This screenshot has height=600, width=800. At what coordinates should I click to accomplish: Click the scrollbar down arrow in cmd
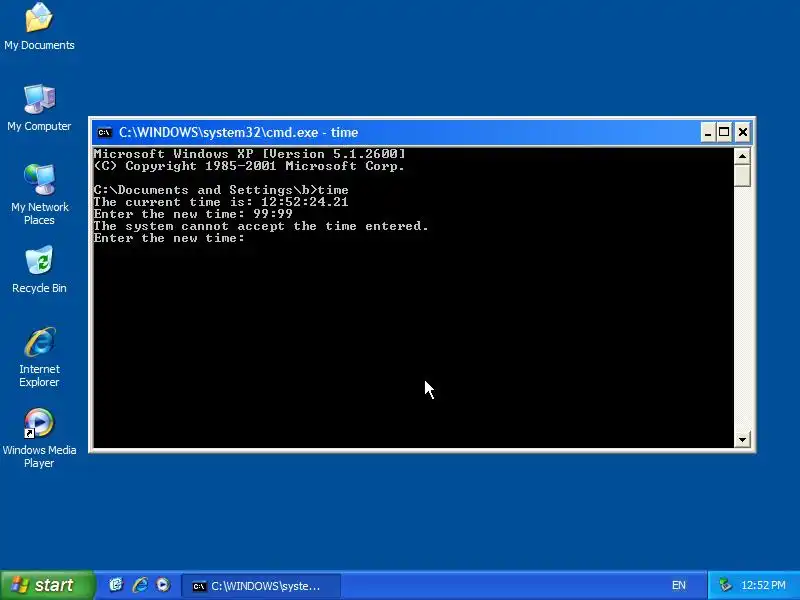[742, 439]
